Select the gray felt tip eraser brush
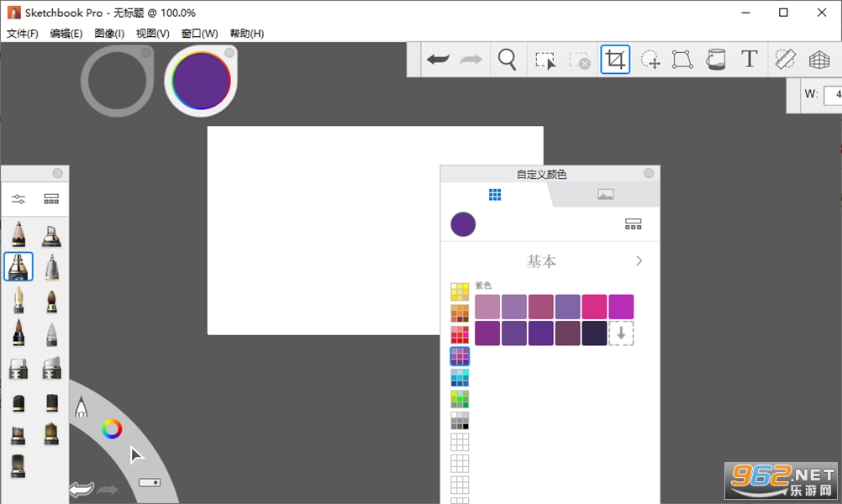This screenshot has height=504, width=842. coord(51,333)
